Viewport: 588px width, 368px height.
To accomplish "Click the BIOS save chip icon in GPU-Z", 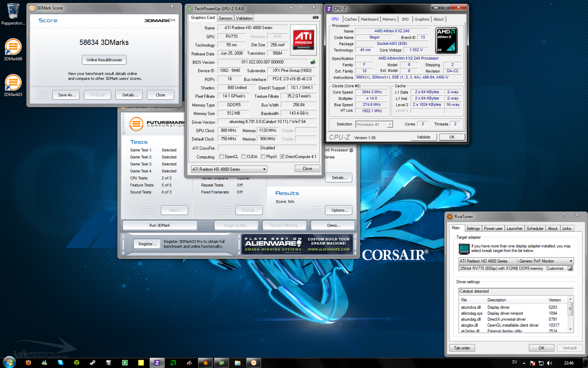I will pos(313,62).
